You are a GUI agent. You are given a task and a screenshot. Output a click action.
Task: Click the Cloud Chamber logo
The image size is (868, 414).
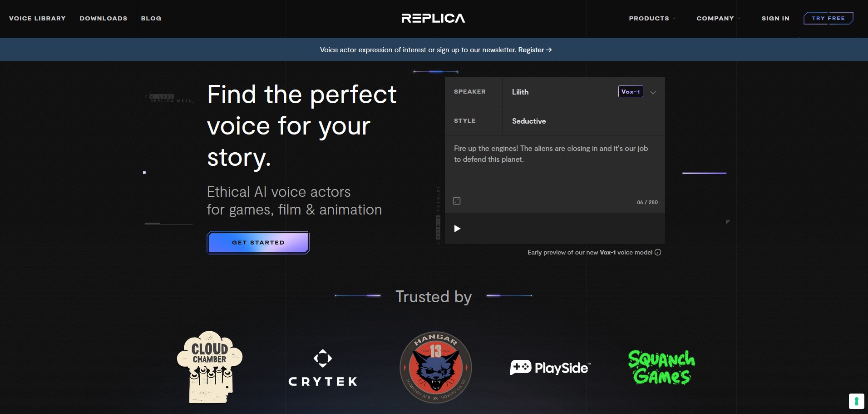point(209,367)
